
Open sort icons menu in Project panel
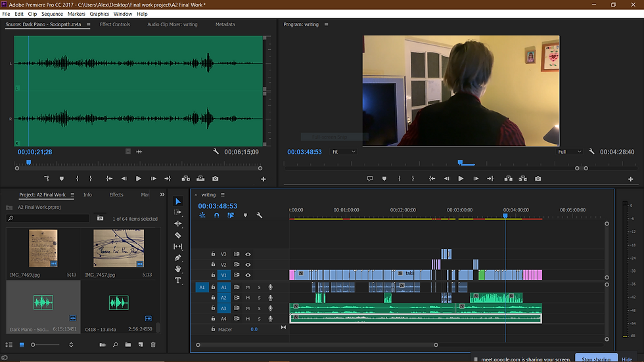click(x=71, y=345)
